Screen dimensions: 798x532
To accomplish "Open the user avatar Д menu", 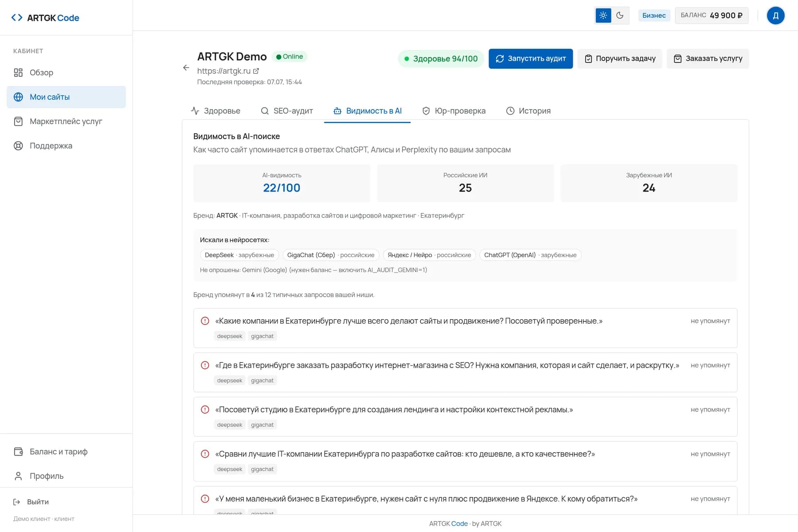I will click(x=776, y=16).
